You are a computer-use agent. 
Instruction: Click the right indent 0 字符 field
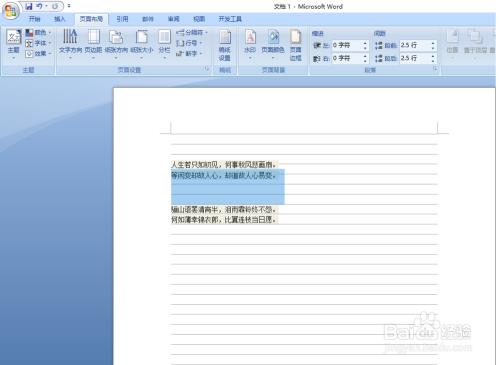347,58
